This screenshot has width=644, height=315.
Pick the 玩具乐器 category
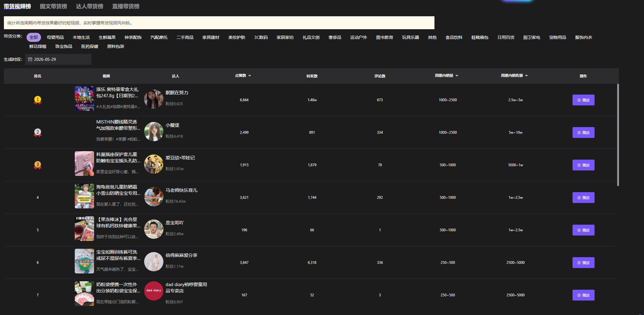[x=410, y=37]
